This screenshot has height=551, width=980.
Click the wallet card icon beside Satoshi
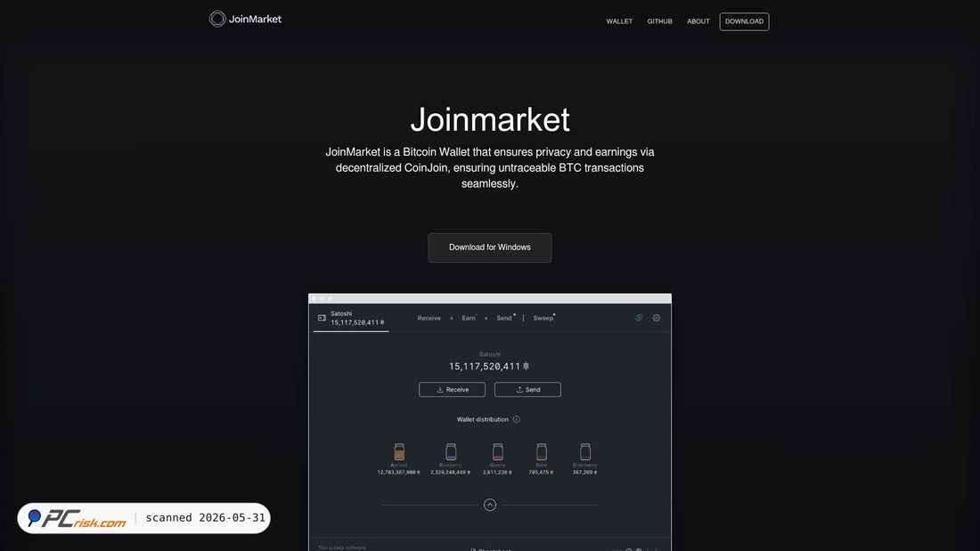pyautogui.click(x=322, y=318)
